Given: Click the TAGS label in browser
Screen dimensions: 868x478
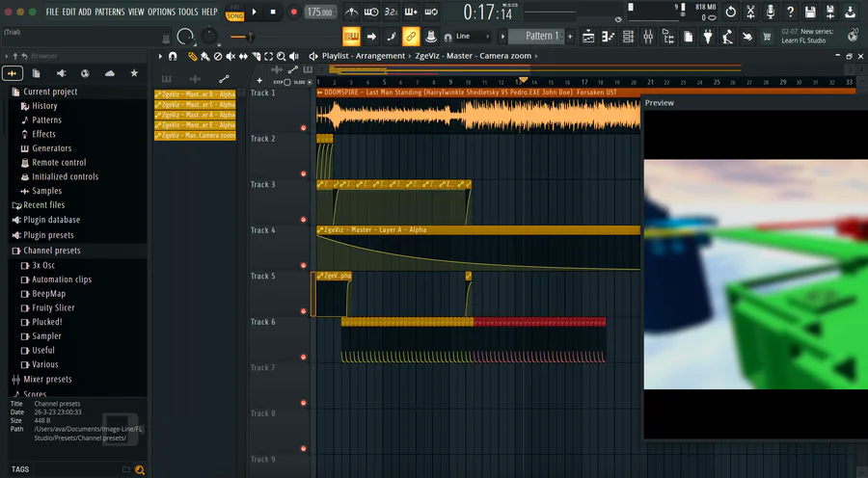Looking at the screenshot, I should click(x=20, y=469).
